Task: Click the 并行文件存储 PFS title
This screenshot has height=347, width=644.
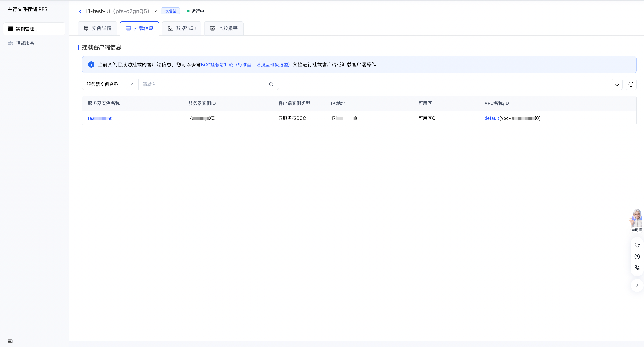Action: 27,9
